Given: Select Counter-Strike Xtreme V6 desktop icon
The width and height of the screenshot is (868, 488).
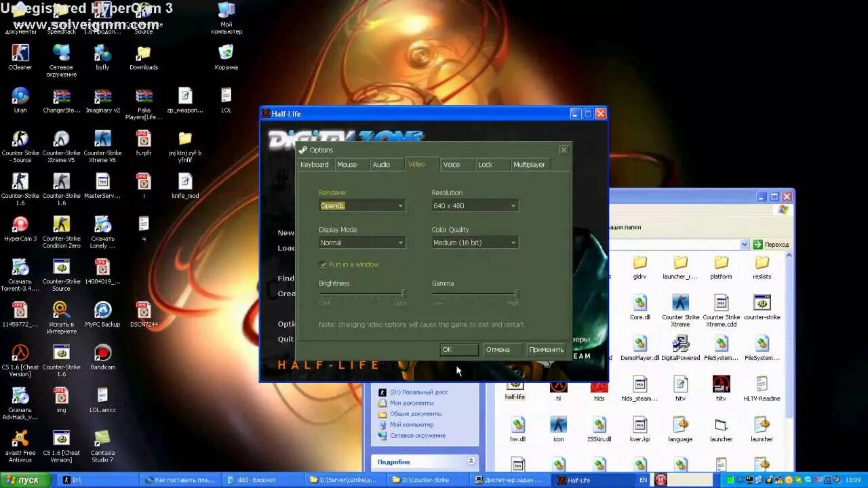Looking at the screenshot, I should click(x=102, y=146).
